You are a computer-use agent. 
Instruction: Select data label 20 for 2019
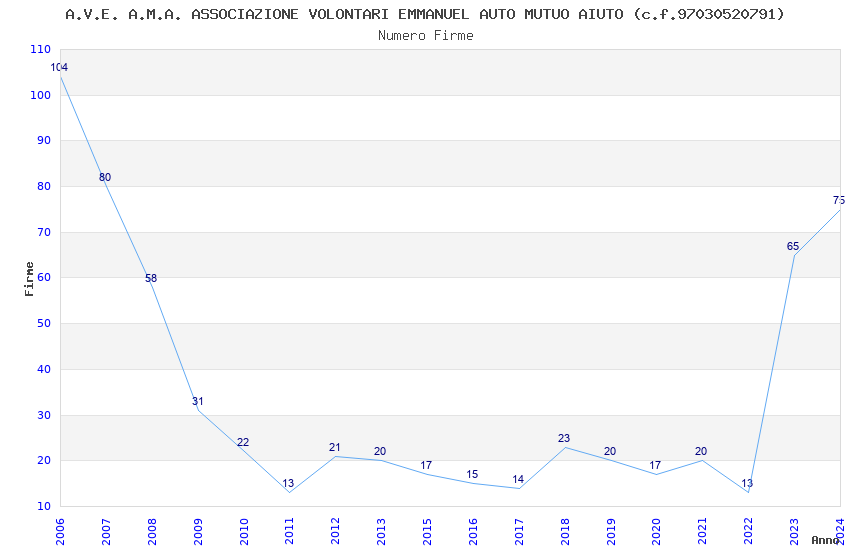[x=610, y=451]
